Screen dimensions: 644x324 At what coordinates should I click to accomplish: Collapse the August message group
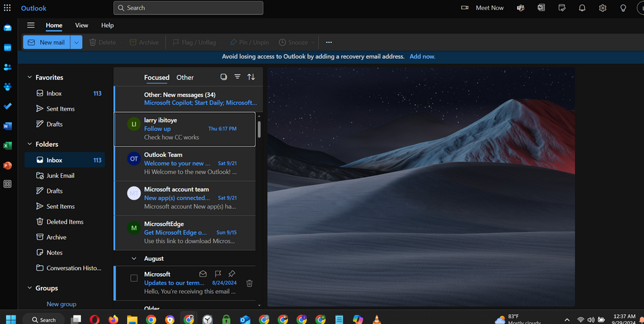point(134,259)
